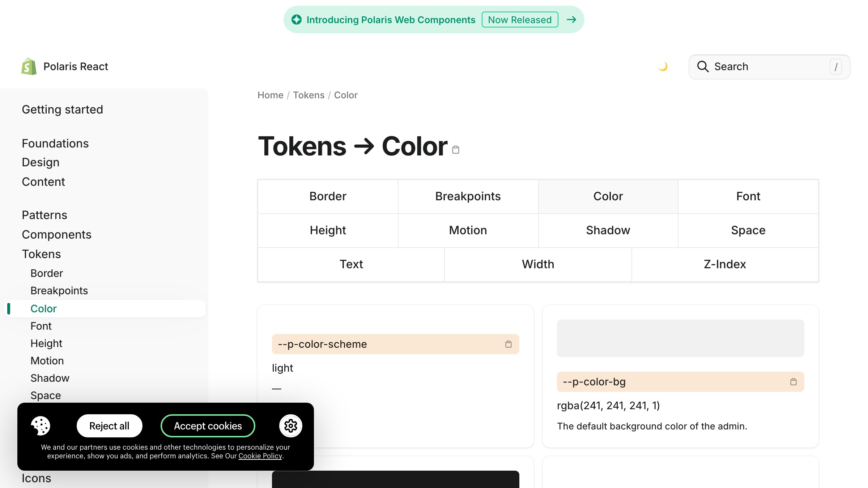Accept cookies
The image size is (868, 488).
[x=208, y=425]
